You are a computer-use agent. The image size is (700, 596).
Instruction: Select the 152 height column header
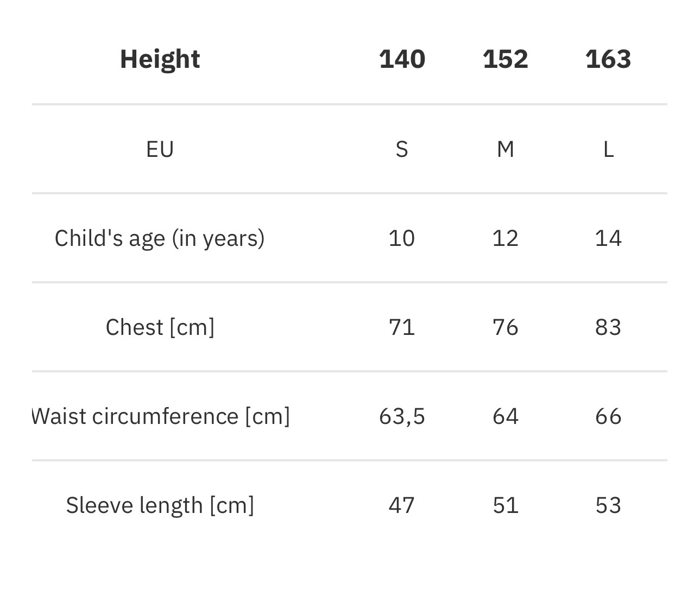505,59
